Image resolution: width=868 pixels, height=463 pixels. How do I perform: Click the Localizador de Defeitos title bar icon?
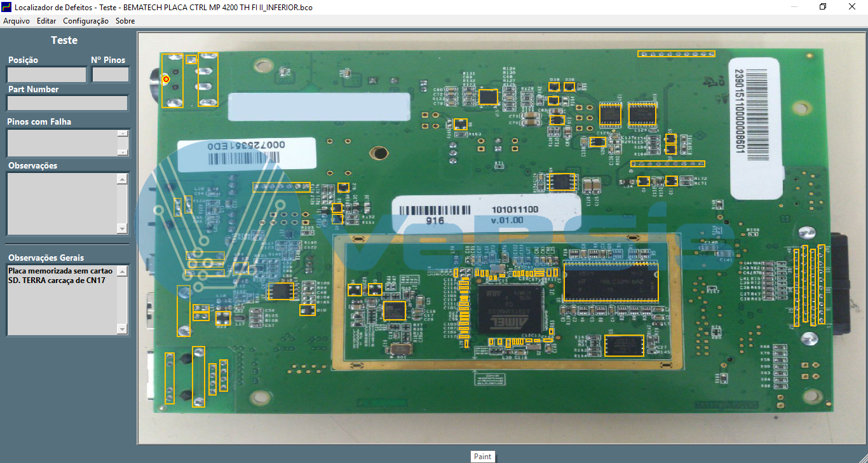[x=7, y=7]
